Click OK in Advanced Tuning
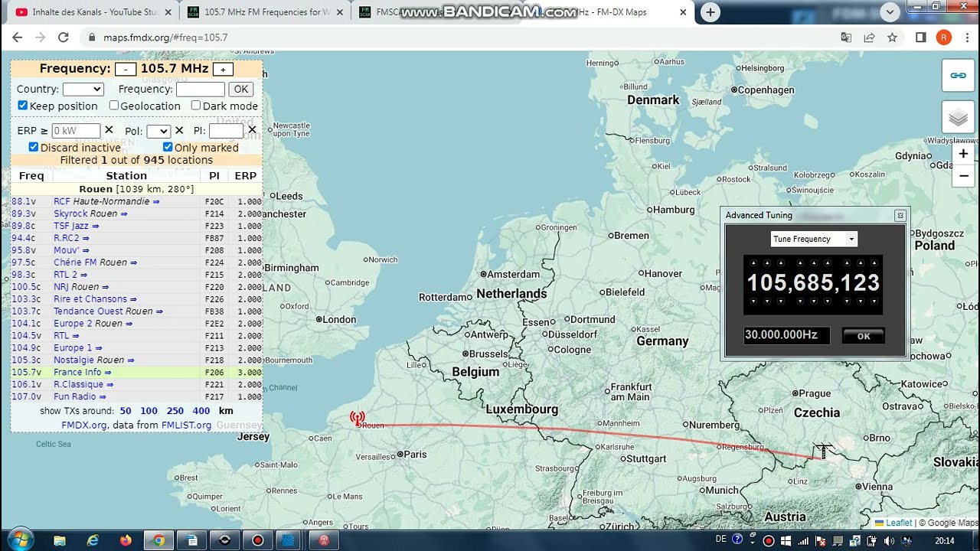Image resolution: width=980 pixels, height=551 pixels. (864, 336)
